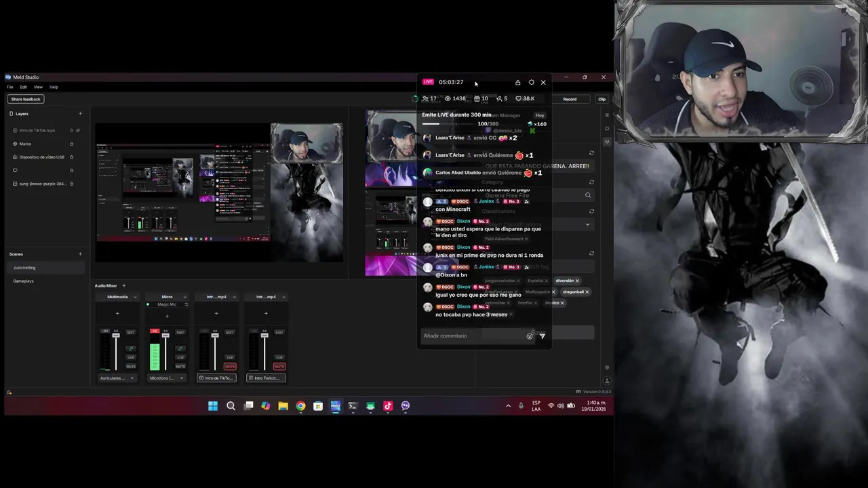Toggle visibility of Intro de TikTok.mp4 layer
The image size is (868, 488).
point(78,130)
